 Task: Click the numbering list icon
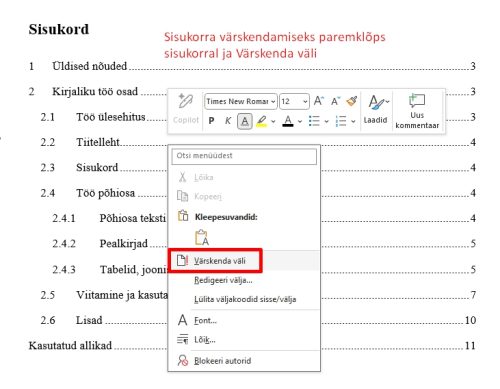pos(341,121)
